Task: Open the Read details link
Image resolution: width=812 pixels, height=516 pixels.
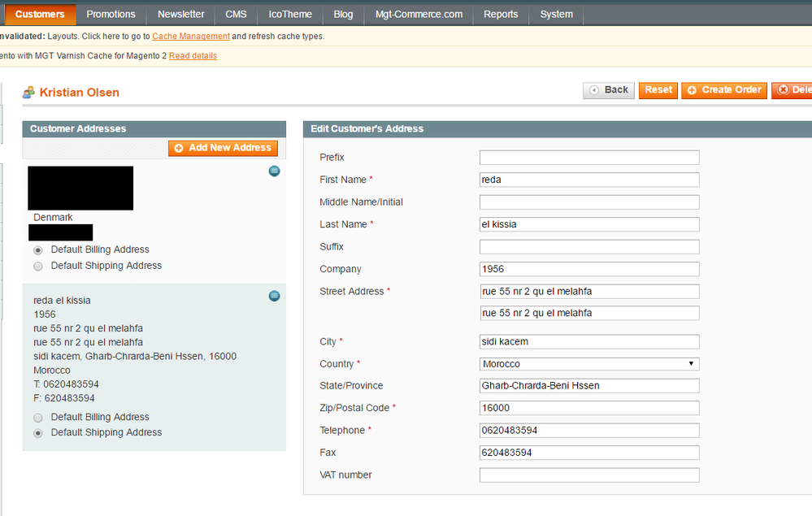Action: tap(193, 56)
